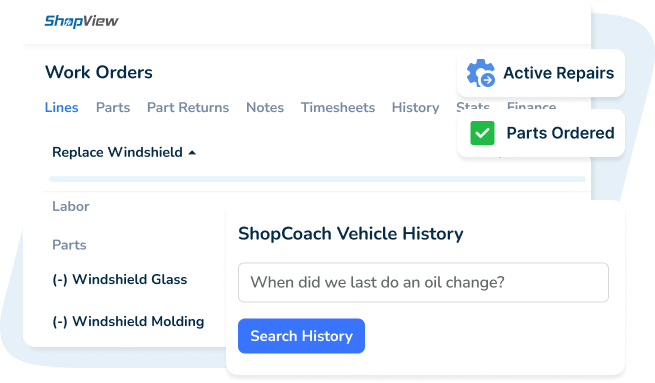Select the Parts section label under Labor
The height and width of the screenshot is (383, 655).
click(x=69, y=245)
